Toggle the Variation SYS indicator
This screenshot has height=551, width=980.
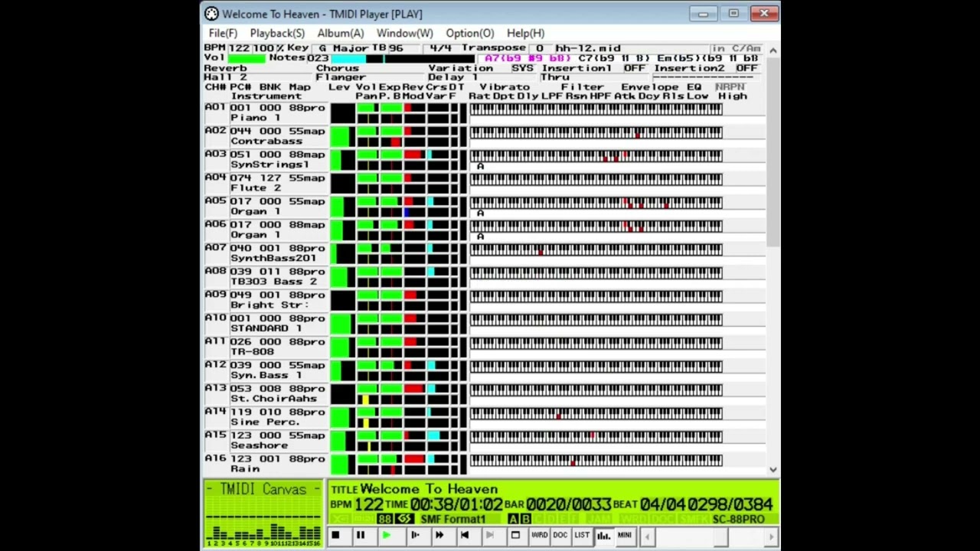(x=522, y=68)
